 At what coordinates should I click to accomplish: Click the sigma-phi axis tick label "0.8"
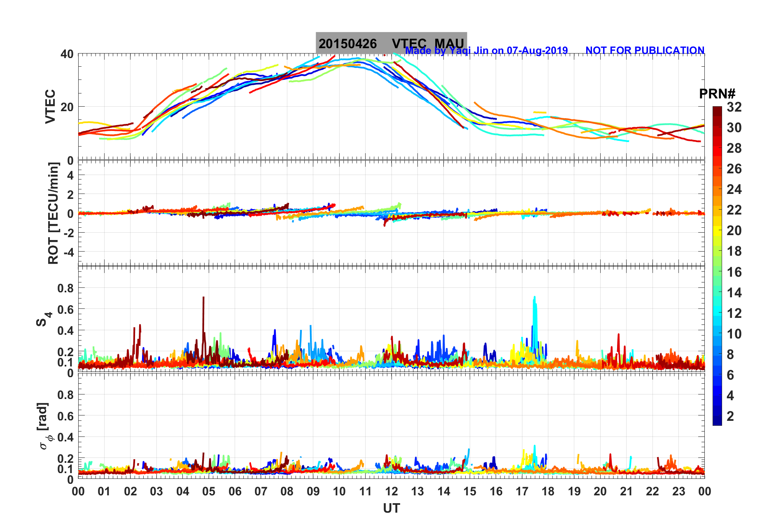pos(65,395)
